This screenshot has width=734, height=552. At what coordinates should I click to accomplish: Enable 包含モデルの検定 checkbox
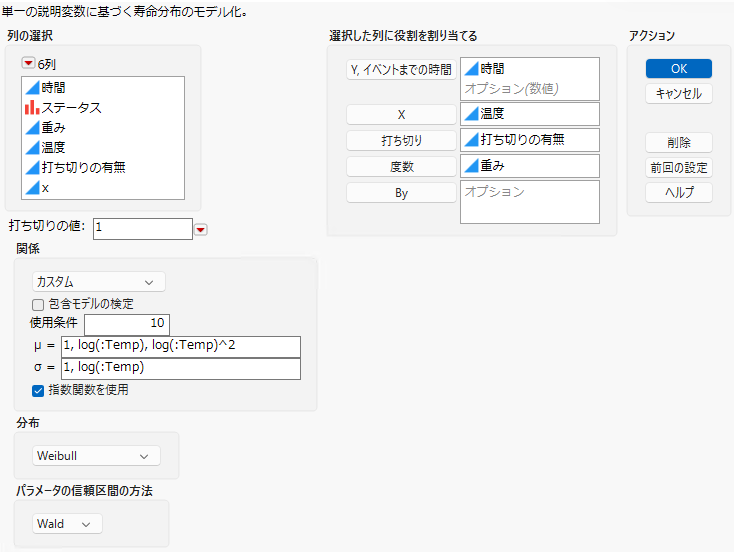pyautogui.click(x=38, y=305)
